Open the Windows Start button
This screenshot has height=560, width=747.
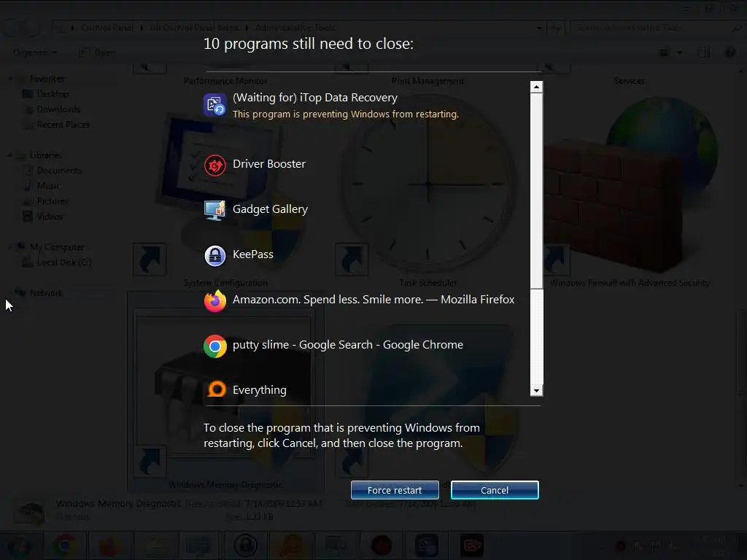pos(20,545)
